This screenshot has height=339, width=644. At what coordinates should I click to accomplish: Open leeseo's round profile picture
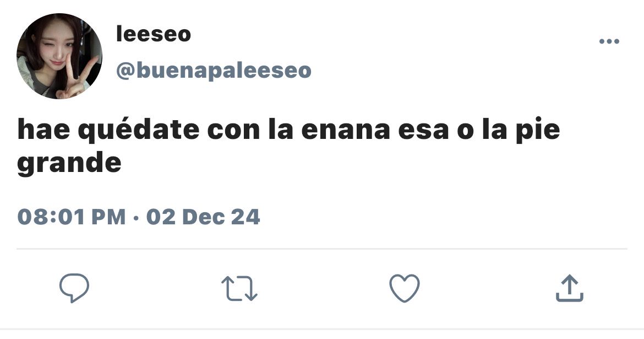click(x=59, y=56)
